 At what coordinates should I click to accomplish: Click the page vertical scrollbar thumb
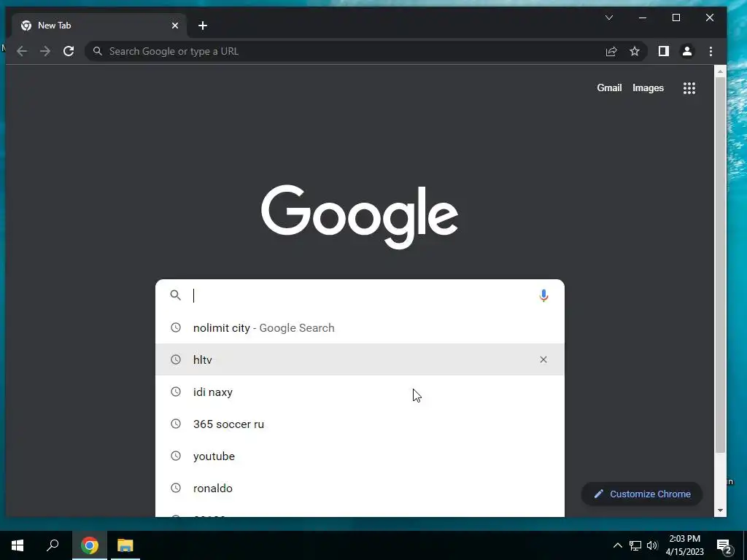pyautogui.click(x=720, y=264)
